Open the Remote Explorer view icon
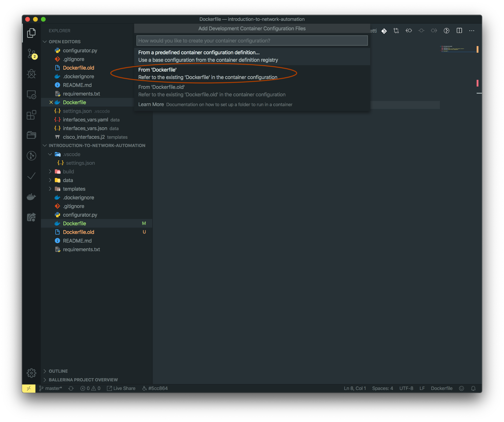Screen dimensions: 504x422 pyautogui.click(x=31, y=95)
